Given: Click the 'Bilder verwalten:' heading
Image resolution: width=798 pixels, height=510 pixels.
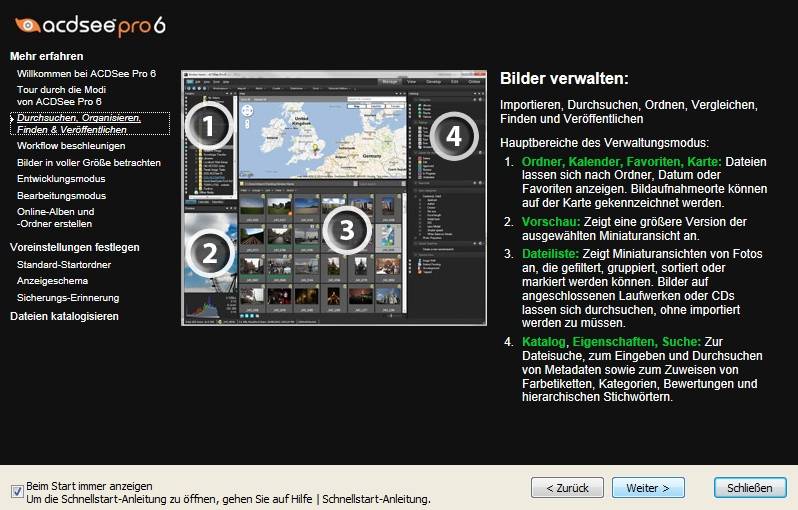Looking at the screenshot, I should [564, 78].
